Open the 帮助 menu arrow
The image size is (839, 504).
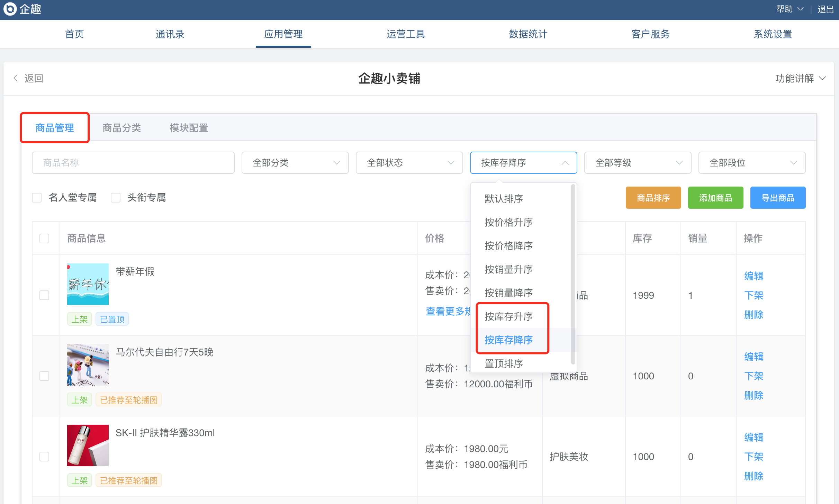tap(800, 9)
